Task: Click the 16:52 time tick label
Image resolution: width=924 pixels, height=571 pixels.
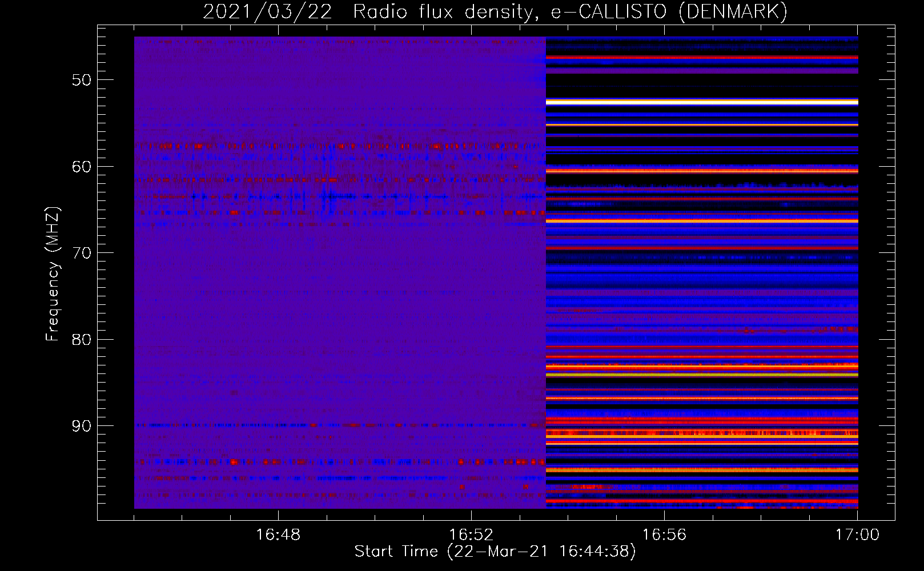Action: click(471, 535)
